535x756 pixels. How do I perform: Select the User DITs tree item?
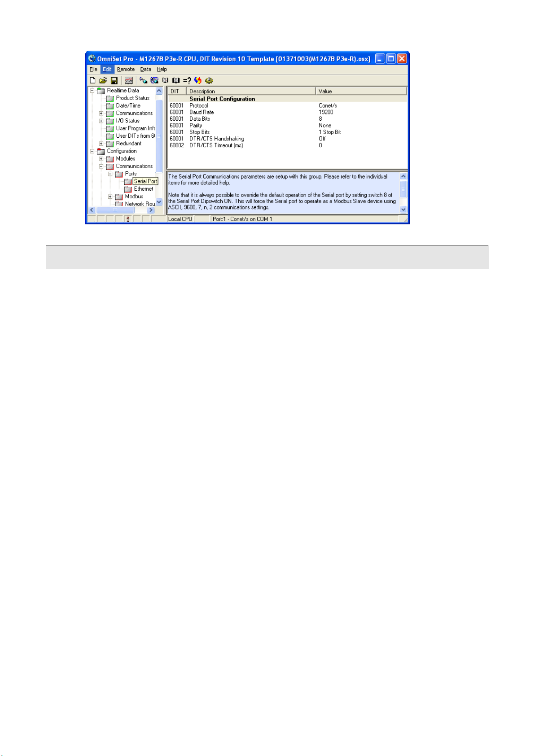(135, 136)
